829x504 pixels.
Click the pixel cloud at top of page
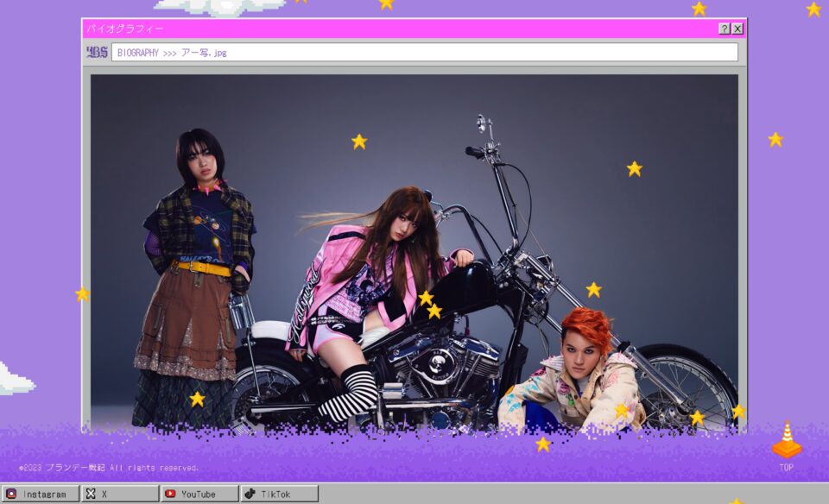tap(220, 7)
